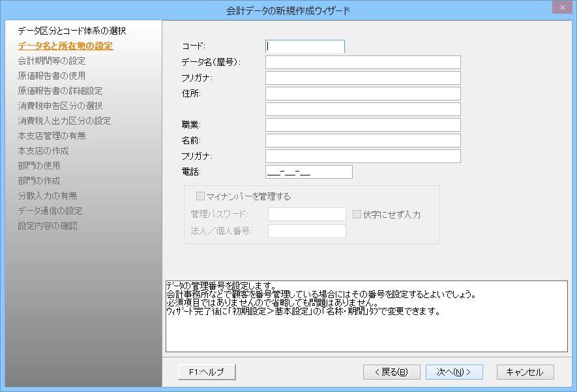Click the データ名(屋号) text field

[x=362, y=62]
